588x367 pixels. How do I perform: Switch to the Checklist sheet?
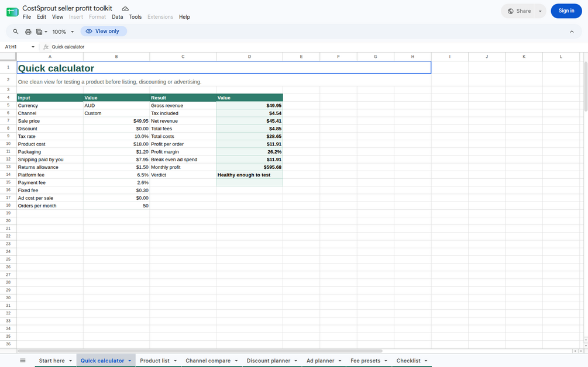point(408,361)
